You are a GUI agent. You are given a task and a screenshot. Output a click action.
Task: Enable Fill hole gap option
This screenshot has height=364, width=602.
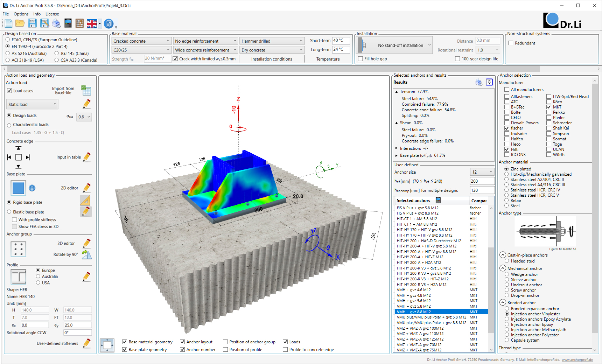(x=360, y=59)
